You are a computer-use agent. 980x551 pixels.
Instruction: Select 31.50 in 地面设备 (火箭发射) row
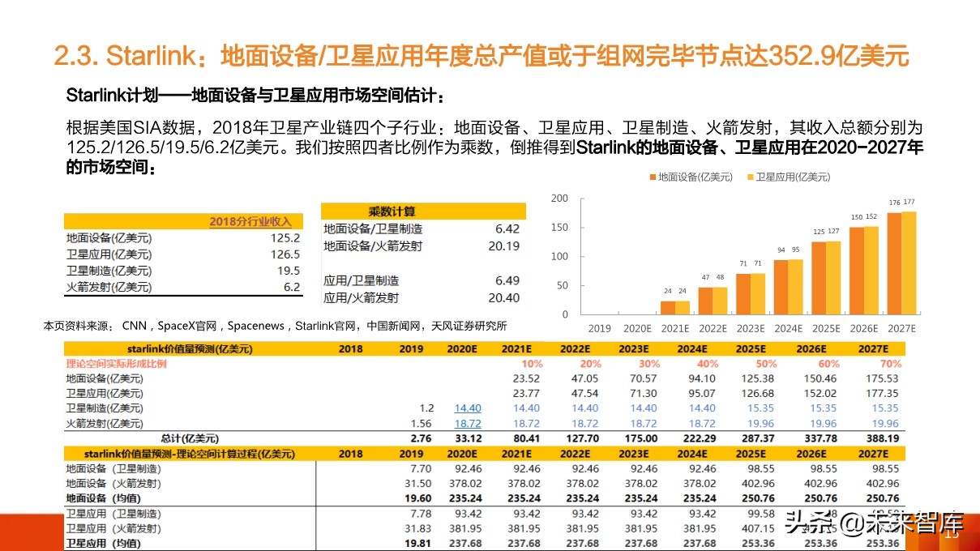pos(418,484)
